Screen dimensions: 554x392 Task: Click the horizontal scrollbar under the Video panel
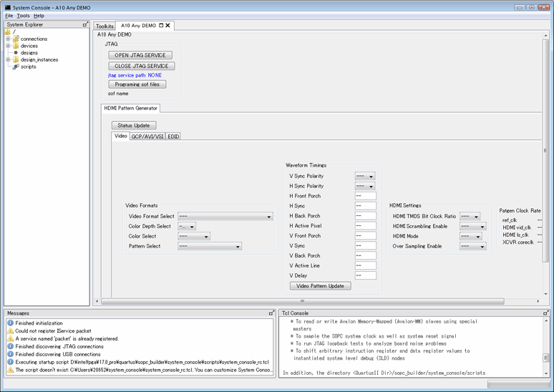point(322,301)
